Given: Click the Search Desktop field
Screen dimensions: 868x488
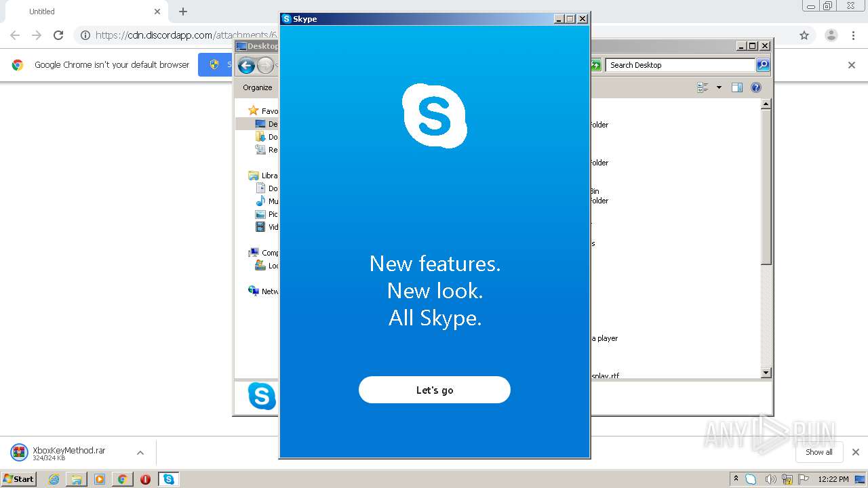Looking at the screenshot, I should click(680, 65).
